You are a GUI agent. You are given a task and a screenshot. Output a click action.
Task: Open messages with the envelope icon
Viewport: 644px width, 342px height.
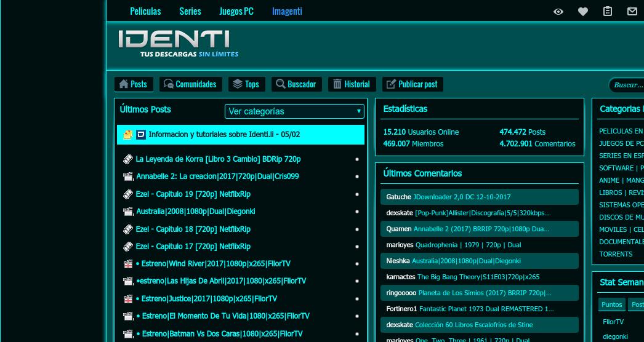632,12
